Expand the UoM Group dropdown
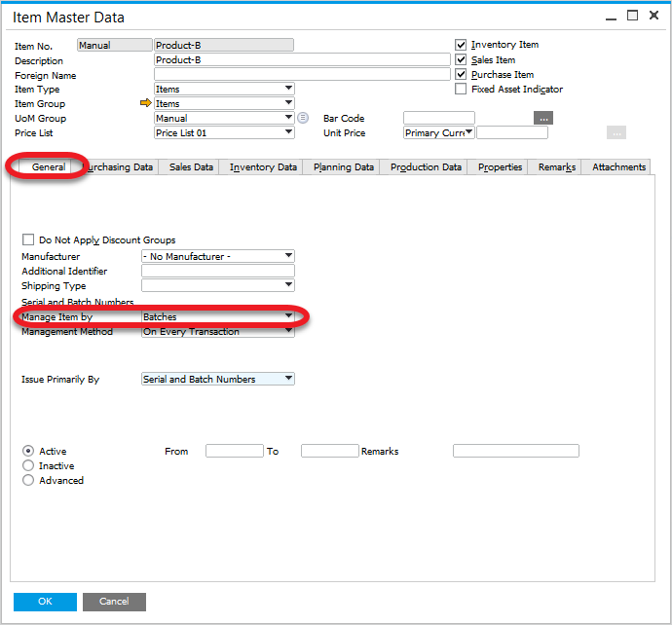This screenshot has height=625, width=672. (289, 118)
